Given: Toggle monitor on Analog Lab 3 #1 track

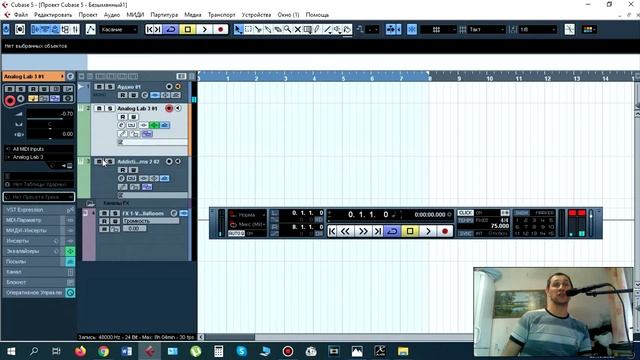Looking at the screenshot, I should click(x=178, y=108).
